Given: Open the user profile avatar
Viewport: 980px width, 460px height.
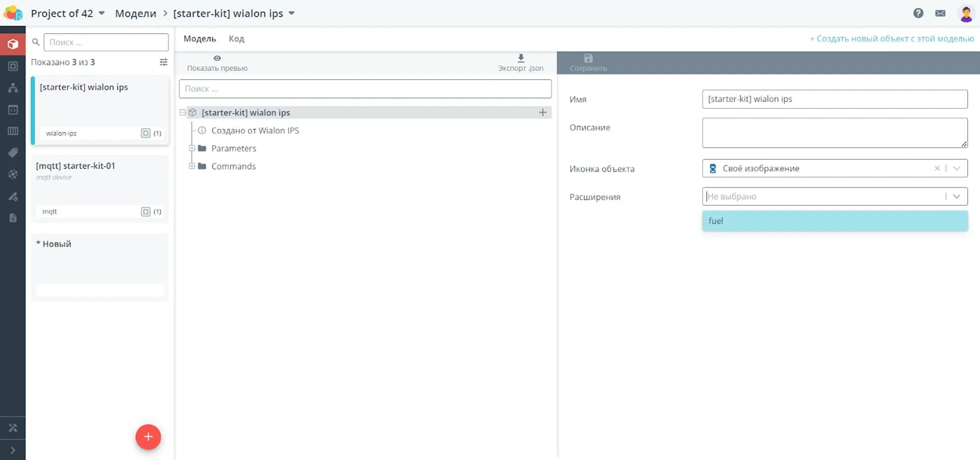Looking at the screenshot, I should (x=966, y=14).
